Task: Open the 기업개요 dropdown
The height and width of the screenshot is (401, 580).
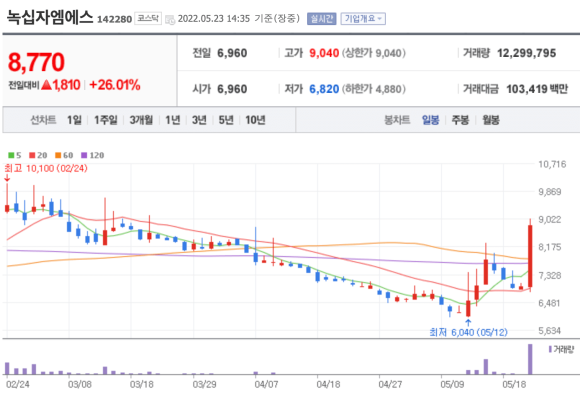Action: pos(363,18)
